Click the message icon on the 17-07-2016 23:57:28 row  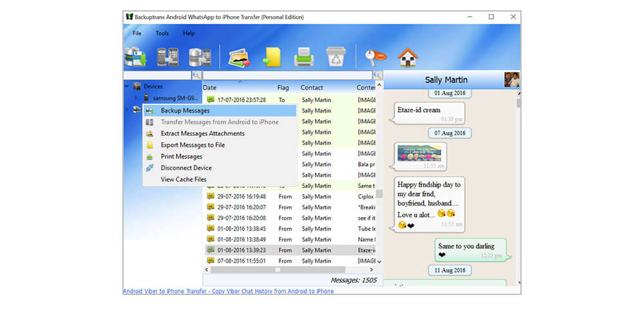tap(211, 99)
